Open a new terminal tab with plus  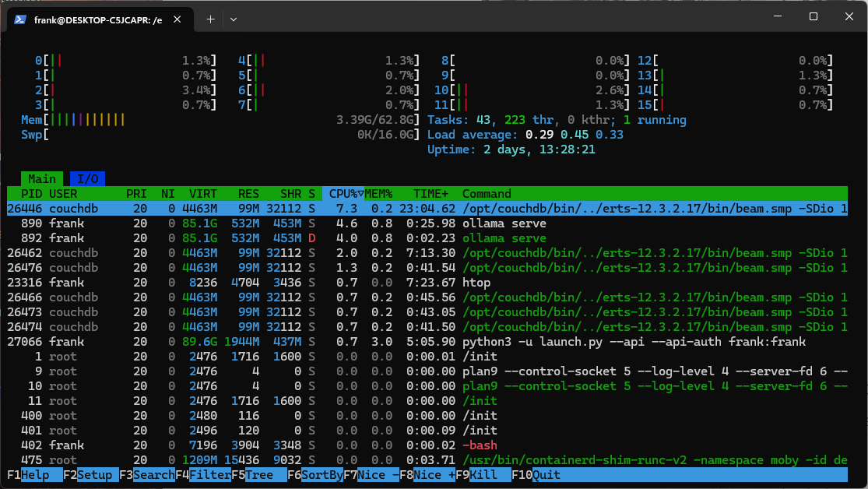[210, 19]
